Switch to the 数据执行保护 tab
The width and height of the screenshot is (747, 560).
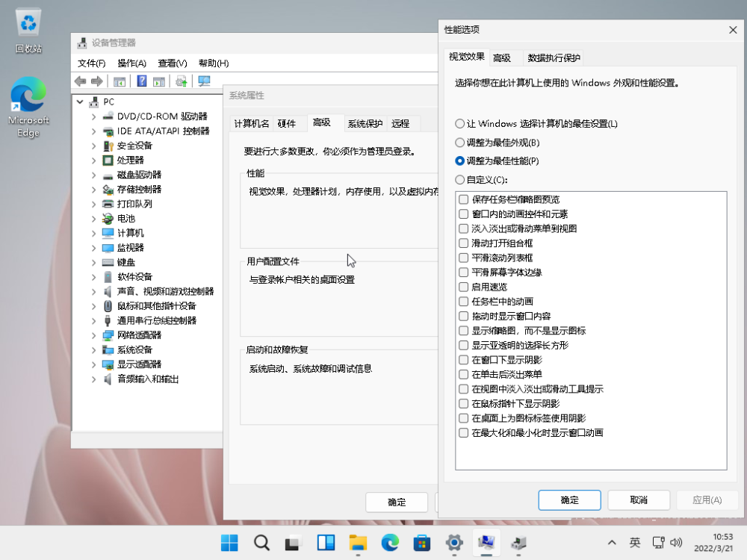(554, 57)
